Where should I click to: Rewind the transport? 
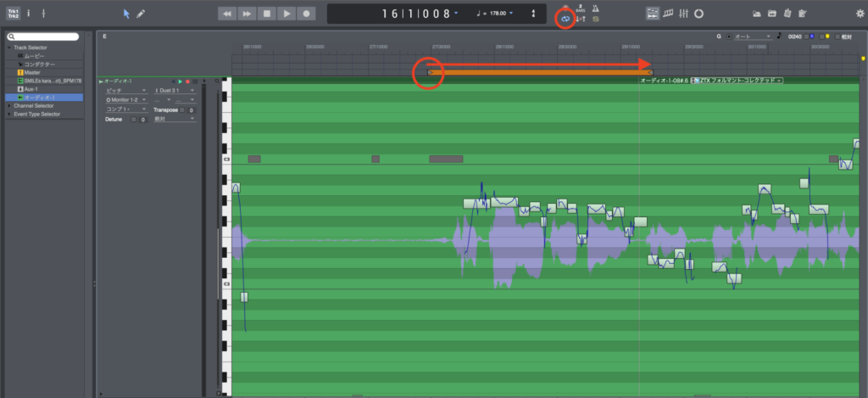227,14
